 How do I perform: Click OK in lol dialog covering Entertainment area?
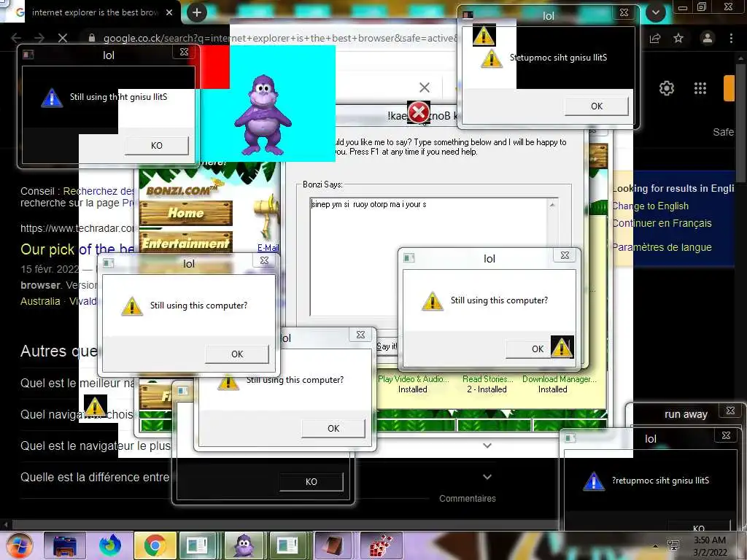(x=237, y=354)
